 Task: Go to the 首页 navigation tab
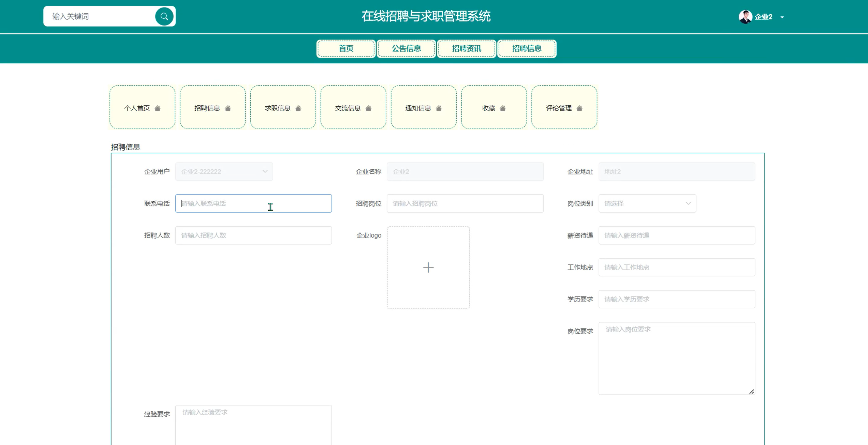(346, 48)
